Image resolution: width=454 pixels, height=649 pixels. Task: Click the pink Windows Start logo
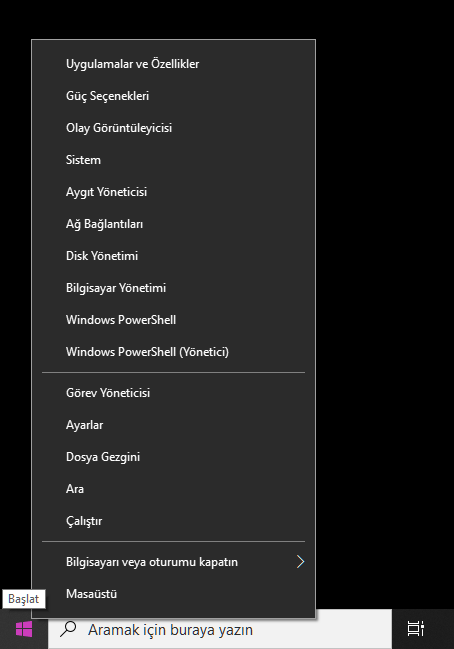coord(24,630)
